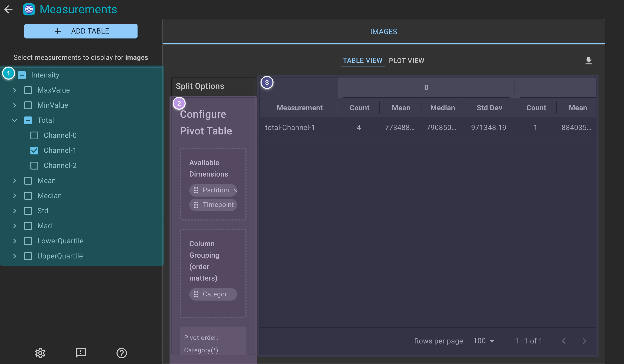Click the ADD TABLE button
The height and width of the screenshot is (364, 624).
tap(81, 31)
